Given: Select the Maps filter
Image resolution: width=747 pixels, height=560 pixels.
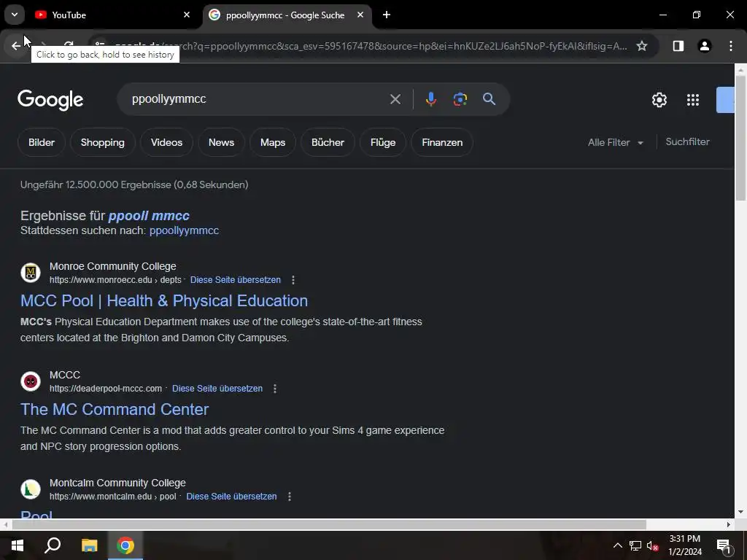Looking at the screenshot, I should point(273,142).
